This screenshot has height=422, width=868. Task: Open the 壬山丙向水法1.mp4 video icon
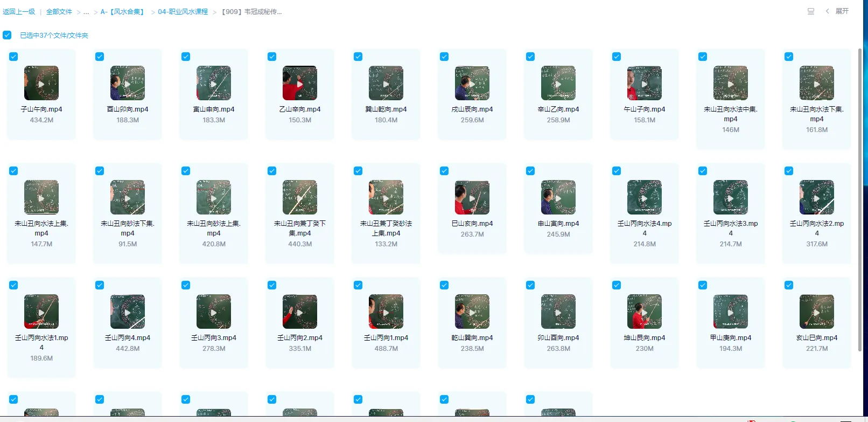pos(41,312)
